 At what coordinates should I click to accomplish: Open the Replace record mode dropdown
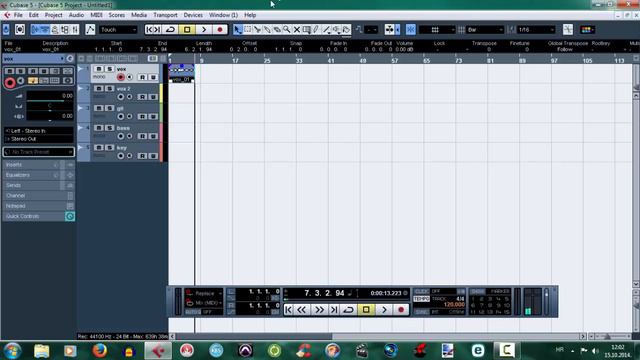[204, 293]
